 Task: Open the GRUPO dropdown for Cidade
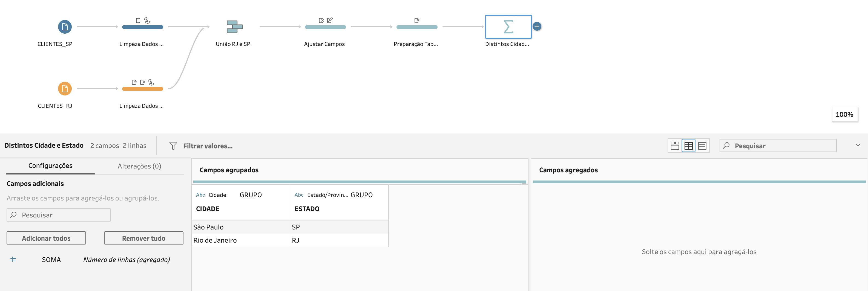[251, 194]
